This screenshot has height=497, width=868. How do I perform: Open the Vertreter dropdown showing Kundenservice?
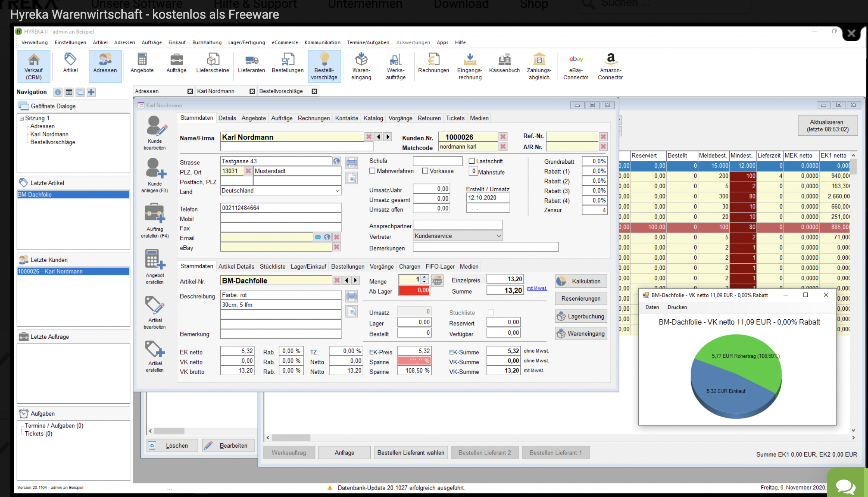coord(499,236)
